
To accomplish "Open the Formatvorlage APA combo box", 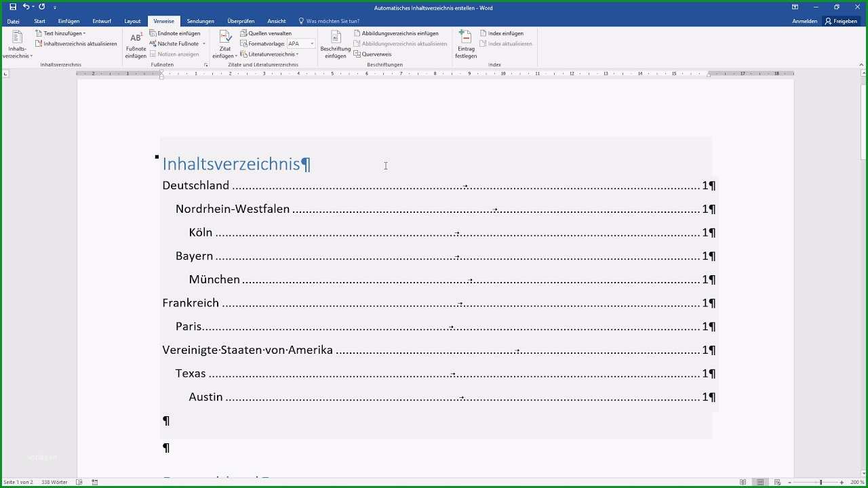I will [301, 43].
